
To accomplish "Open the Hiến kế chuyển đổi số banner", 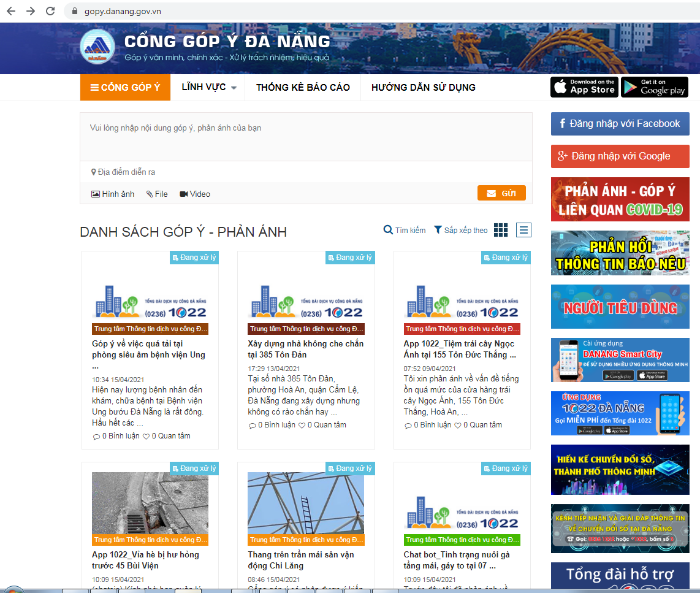I will click(620, 470).
